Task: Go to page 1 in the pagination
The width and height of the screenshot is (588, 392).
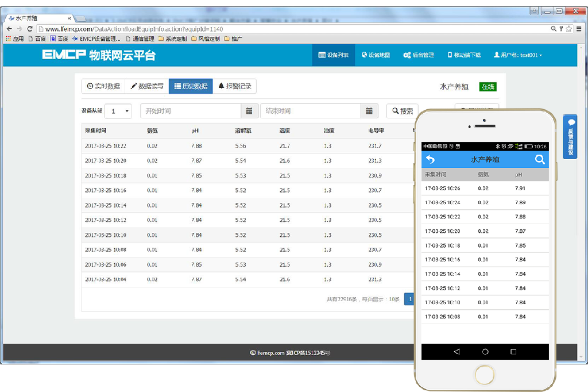Action: point(410,299)
